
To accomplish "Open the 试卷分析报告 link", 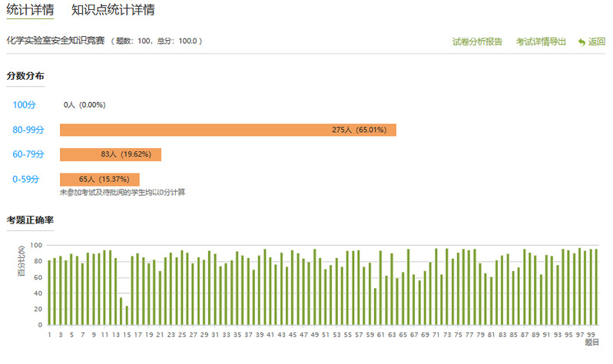I will [x=477, y=41].
